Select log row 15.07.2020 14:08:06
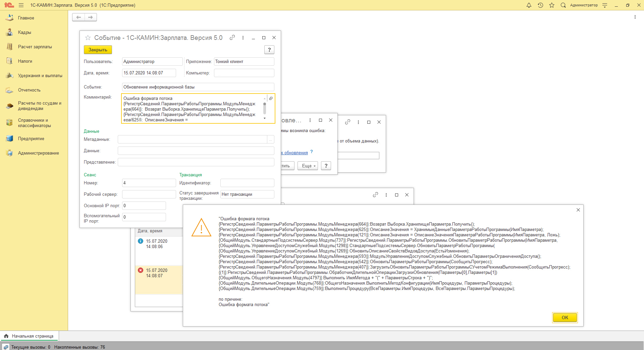This screenshot has width=644, height=350. tap(159, 250)
